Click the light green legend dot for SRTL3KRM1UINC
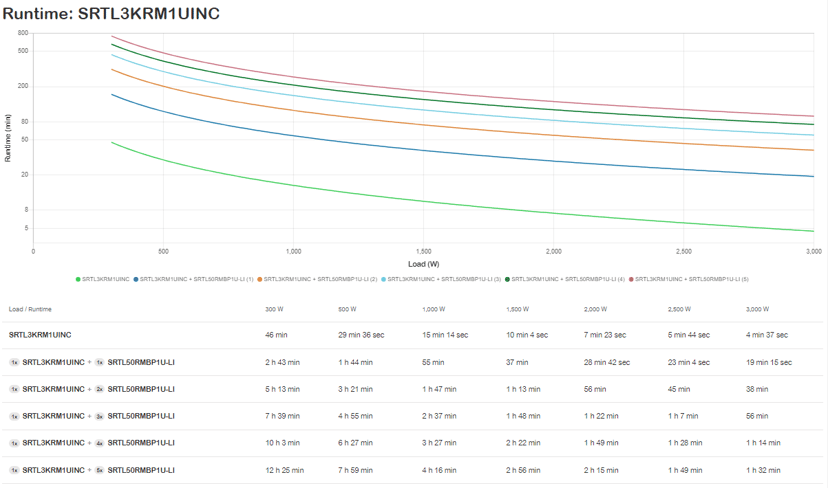This screenshot has height=488, width=828. pos(78,279)
